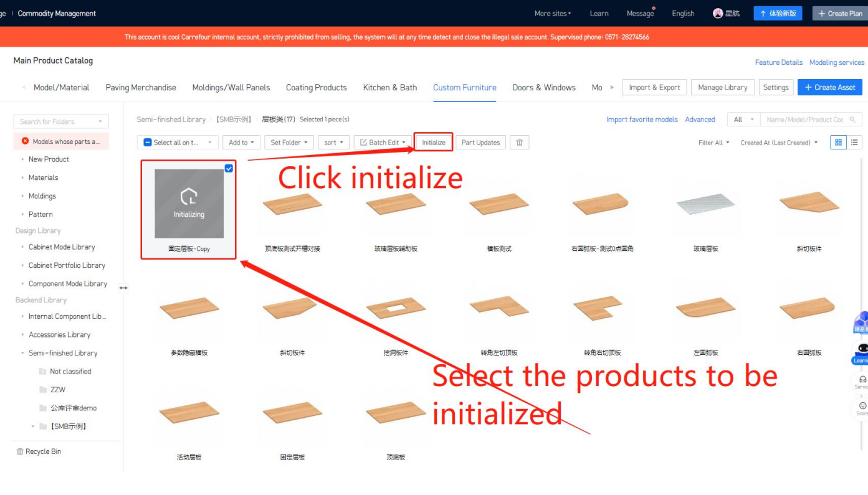Open the Filter All dropdown
Image resolution: width=868 pixels, height=495 pixels.
pos(713,143)
